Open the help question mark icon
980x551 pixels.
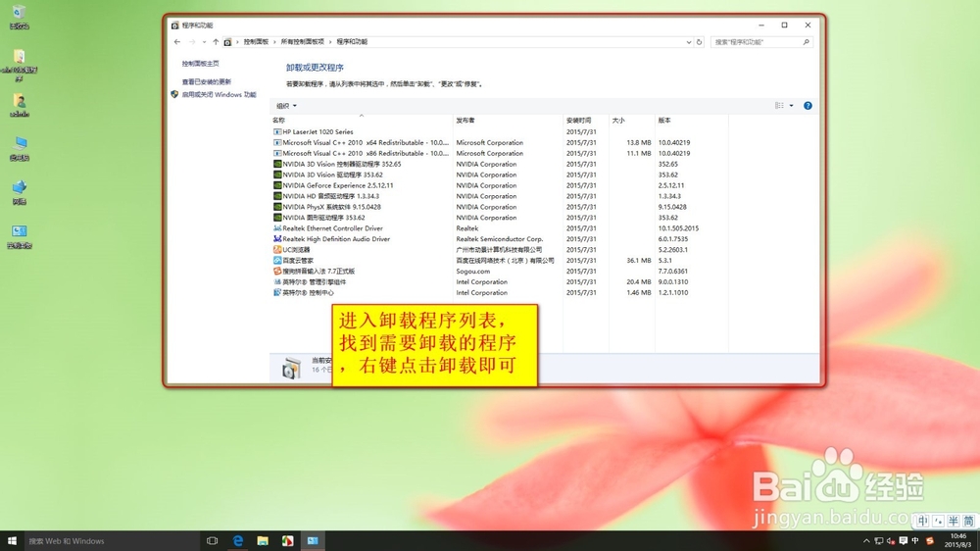tap(808, 106)
